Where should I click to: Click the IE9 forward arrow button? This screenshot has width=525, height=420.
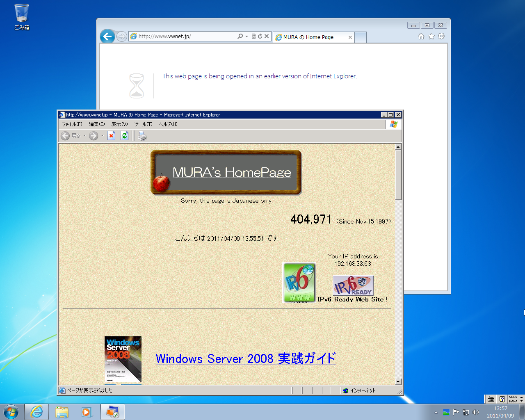pos(121,37)
